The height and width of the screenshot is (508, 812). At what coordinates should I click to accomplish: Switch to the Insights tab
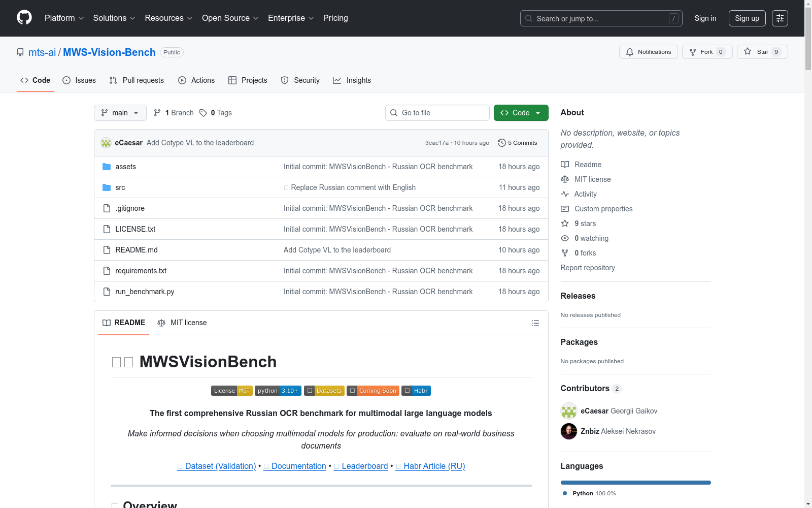tap(352, 80)
